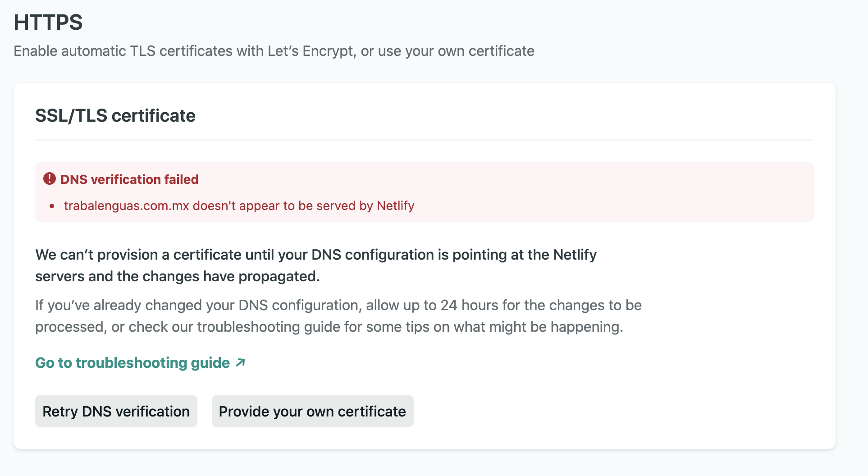Select the SSL/TLS certificate card title
This screenshot has width=868, height=476.
[x=115, y=116]
